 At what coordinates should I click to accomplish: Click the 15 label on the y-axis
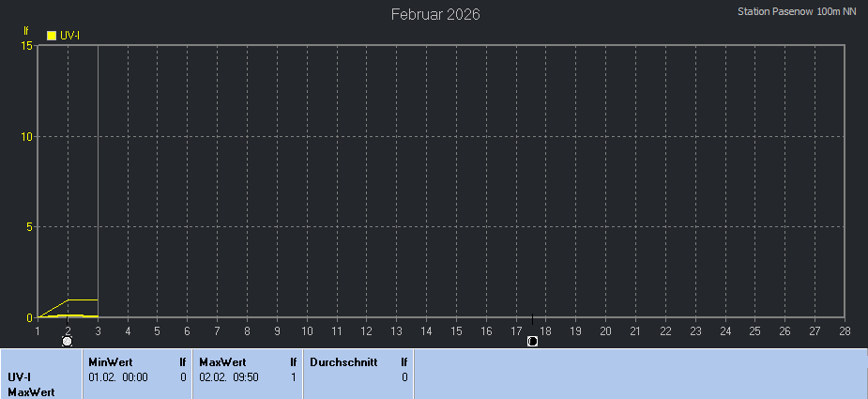pyautogui.click(x=27, y=46)
